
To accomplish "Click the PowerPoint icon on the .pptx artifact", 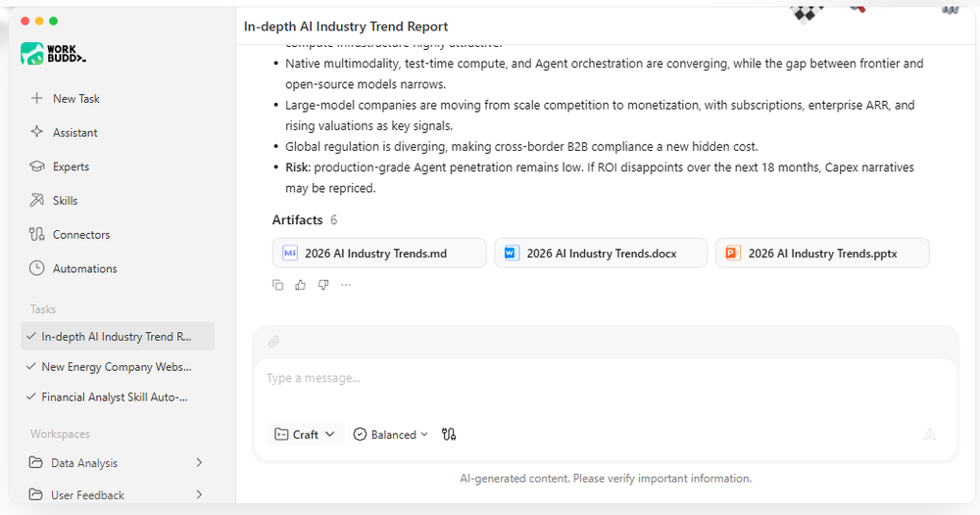I will click(733, 253).
